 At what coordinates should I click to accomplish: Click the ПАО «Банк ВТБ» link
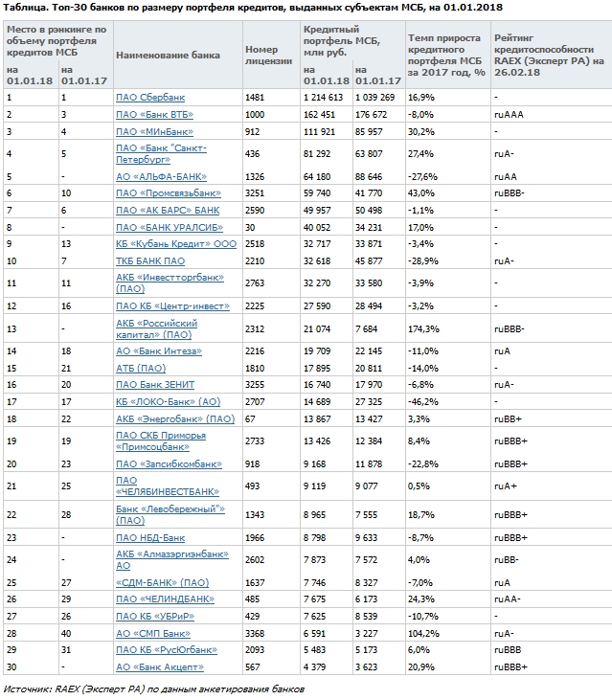click(154, 114)
